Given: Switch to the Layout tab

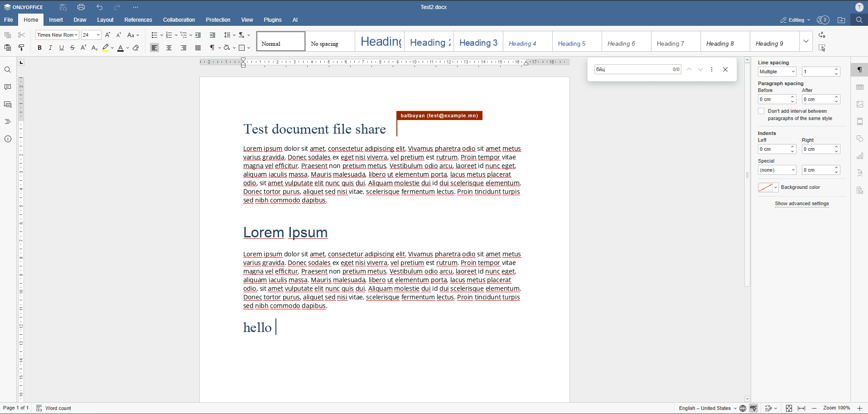Looking at the screenshot, I should [105, 20].
